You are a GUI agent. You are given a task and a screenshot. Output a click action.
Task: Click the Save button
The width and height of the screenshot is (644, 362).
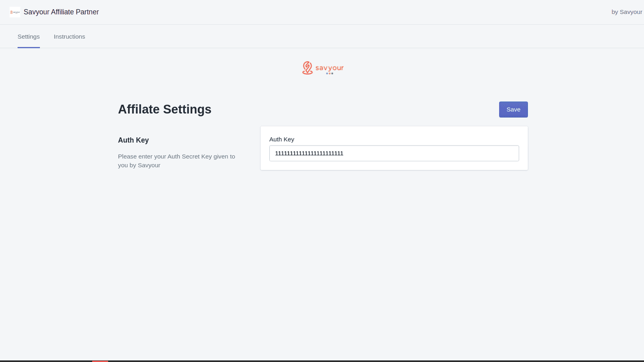513,109
